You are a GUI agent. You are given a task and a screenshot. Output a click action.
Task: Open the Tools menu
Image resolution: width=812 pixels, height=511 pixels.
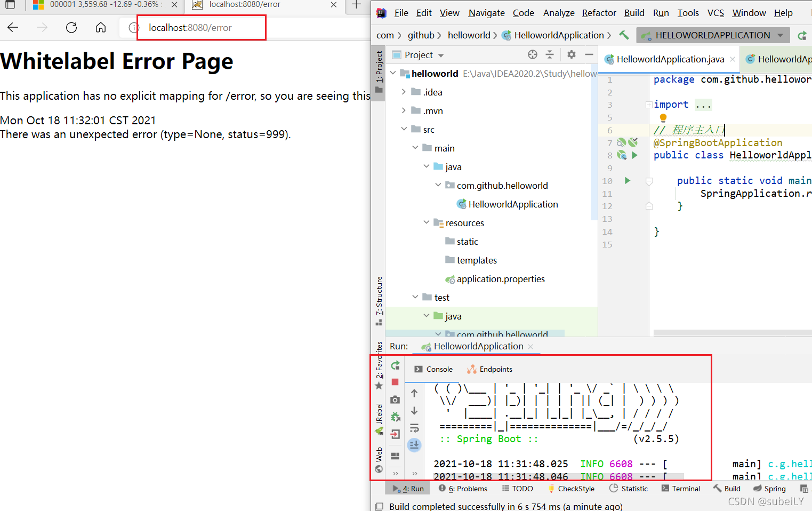click(688, 13)
